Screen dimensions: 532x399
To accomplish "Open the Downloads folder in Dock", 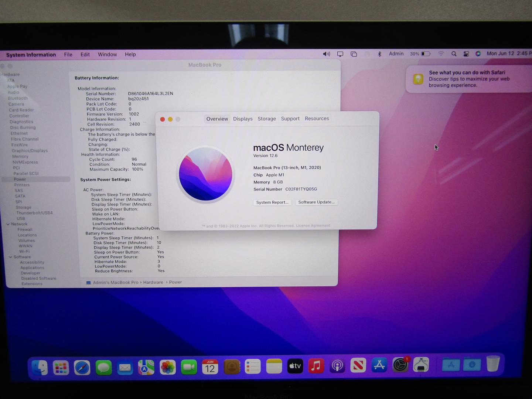I will 472,365.
